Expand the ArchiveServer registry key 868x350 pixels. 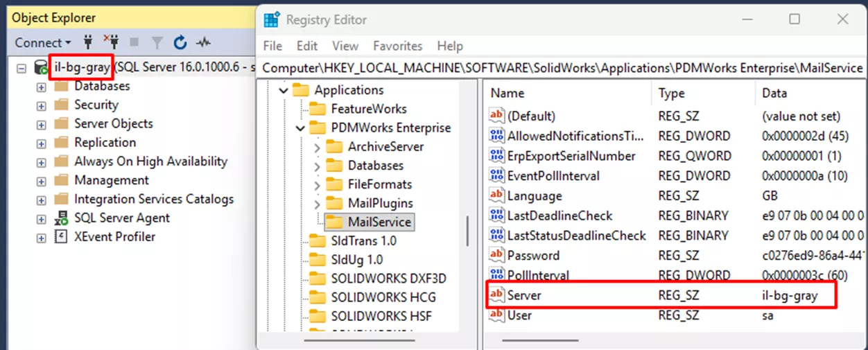click(x=318, y=147)
